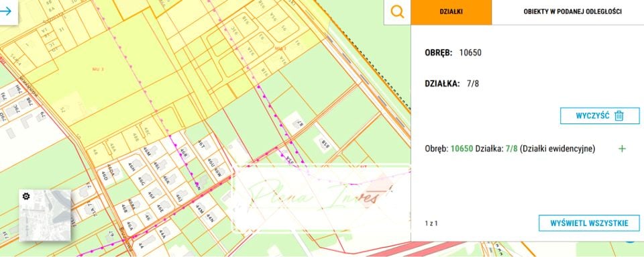Expand result with green plus icon
The height and width of the screenshot is (257, 644).
[x=622, y=148]
